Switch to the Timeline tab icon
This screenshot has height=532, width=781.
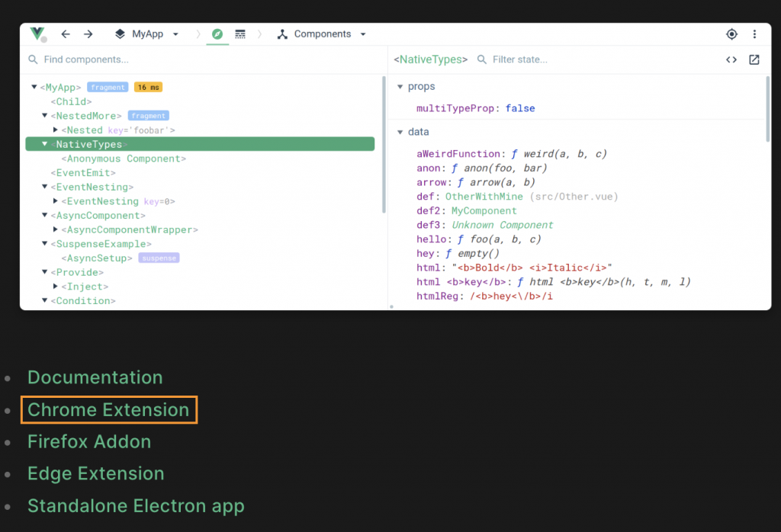tap(240, 34)
